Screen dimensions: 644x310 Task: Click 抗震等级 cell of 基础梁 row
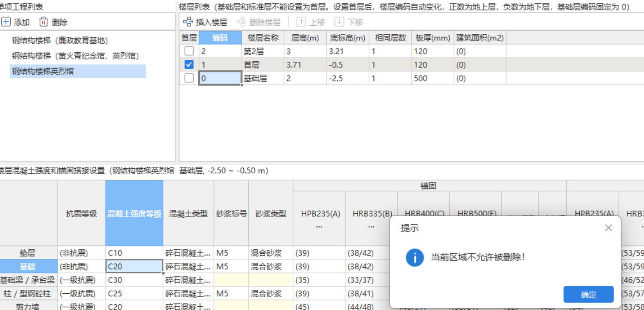click(x=82, y=280)
